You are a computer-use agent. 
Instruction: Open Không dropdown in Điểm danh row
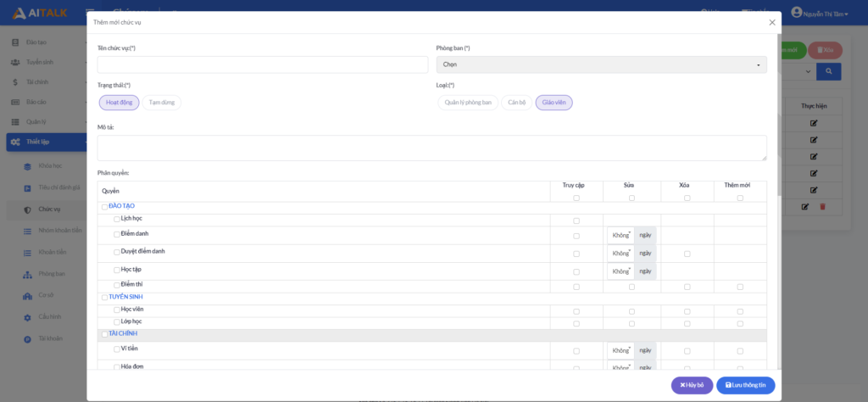tap(621, 235)
